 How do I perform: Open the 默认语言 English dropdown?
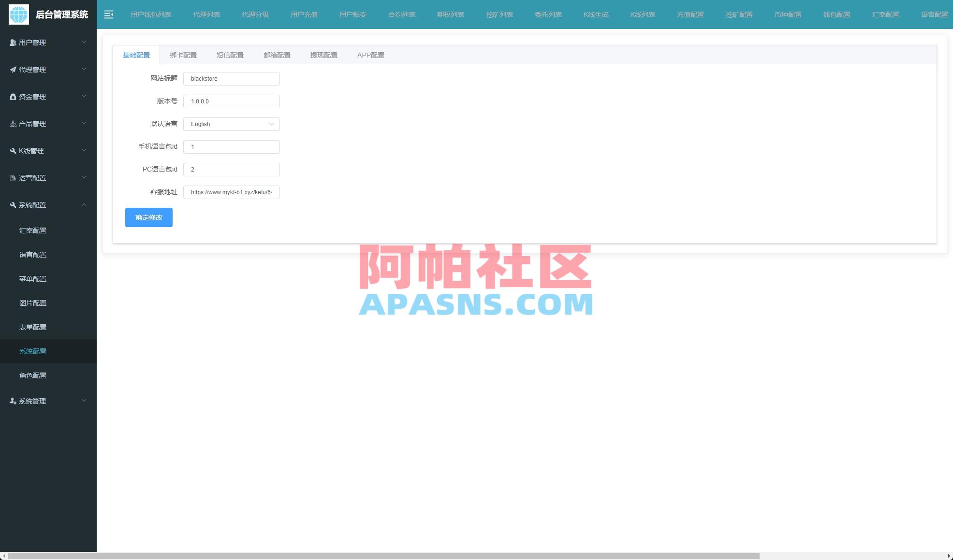coord(231,124)
